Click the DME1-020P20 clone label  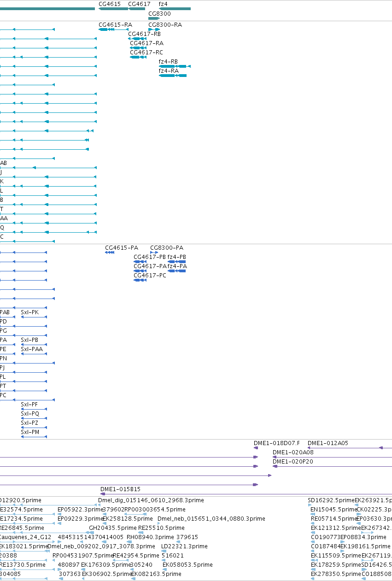pos(293,462)
